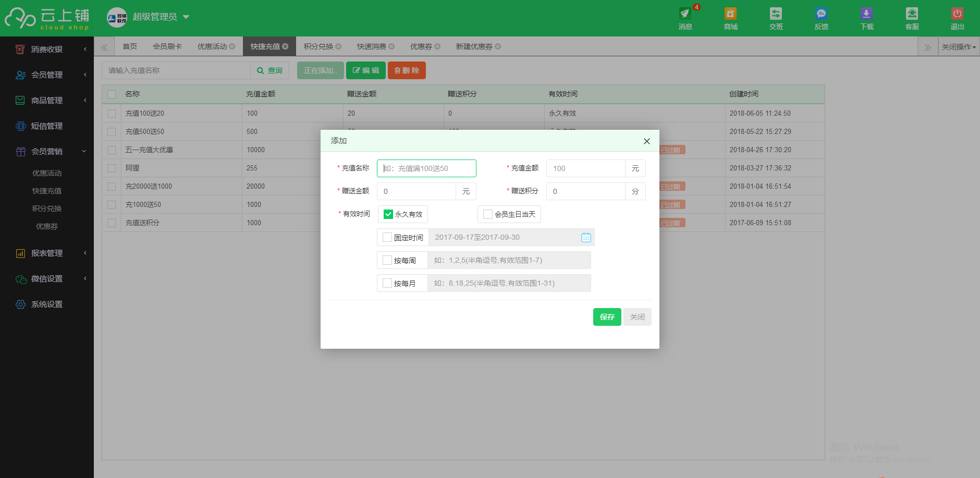The image size is (980, 478).
Task: Check the 会员生日当天 checkbox
Action: click(488, 214)
